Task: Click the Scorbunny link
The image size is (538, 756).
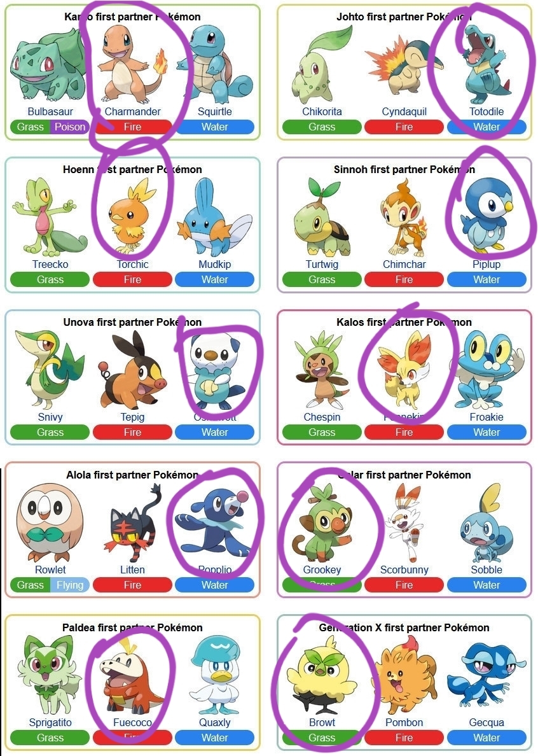Action: [x=404, y=570]
